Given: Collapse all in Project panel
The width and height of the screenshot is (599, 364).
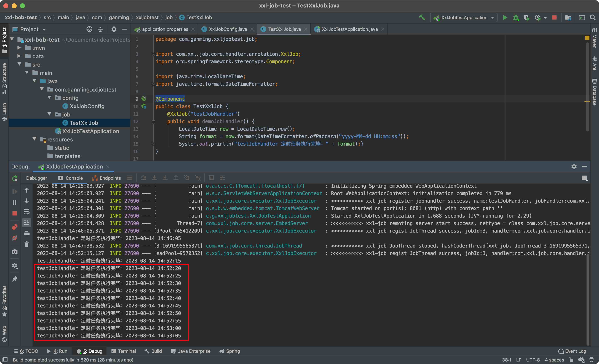Looking at the screenshot, I should click(100, 29).
